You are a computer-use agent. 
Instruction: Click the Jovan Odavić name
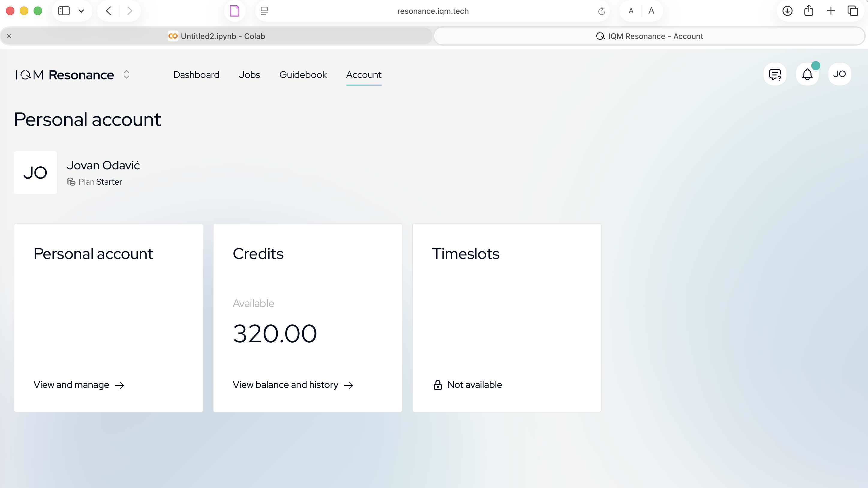click(x=103, y=165)
